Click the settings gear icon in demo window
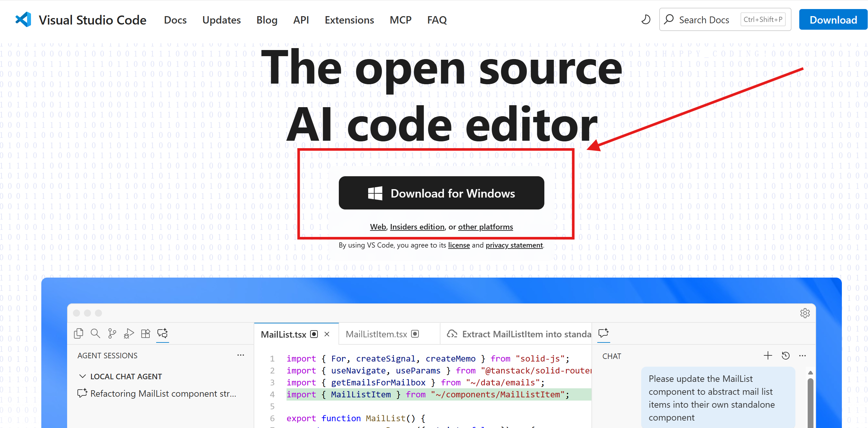868x428 pixels. [x=805, y=313]
